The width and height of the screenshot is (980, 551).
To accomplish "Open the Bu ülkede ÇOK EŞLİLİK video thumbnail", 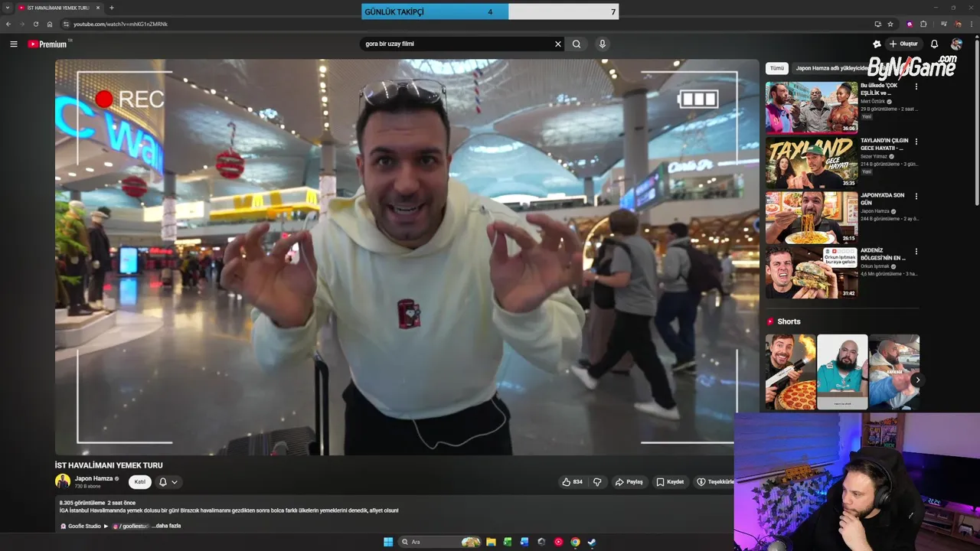I will 812,108.
